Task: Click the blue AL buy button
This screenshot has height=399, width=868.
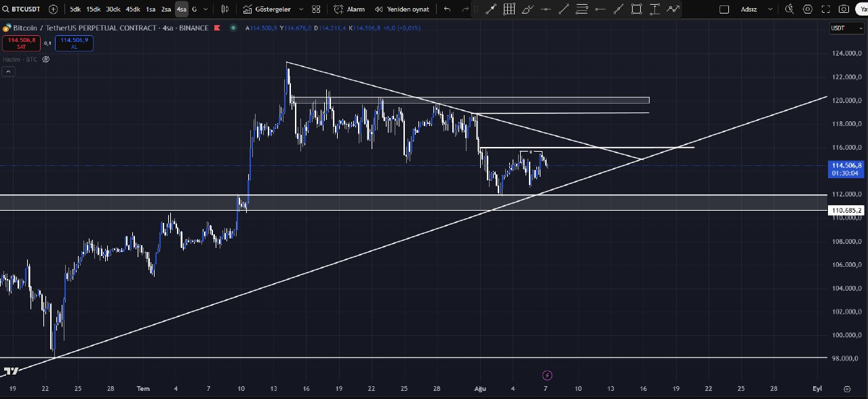Action: click(74, 43)
